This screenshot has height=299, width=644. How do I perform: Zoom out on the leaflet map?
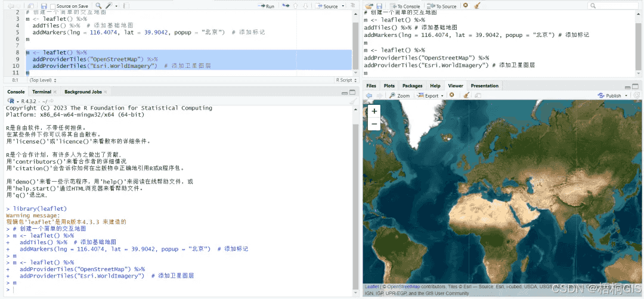(x=374, y=124)
